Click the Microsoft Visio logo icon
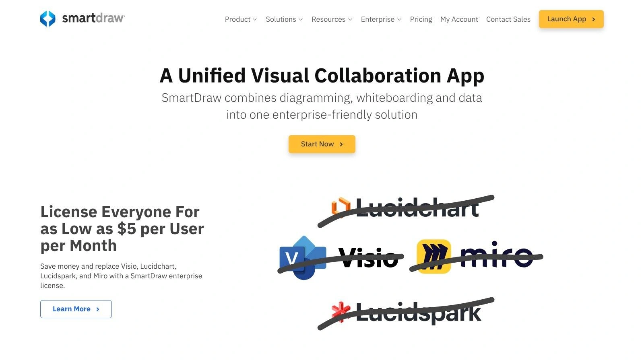The width and height of the screenshot is (644, 362). click(x=302, y=258)
